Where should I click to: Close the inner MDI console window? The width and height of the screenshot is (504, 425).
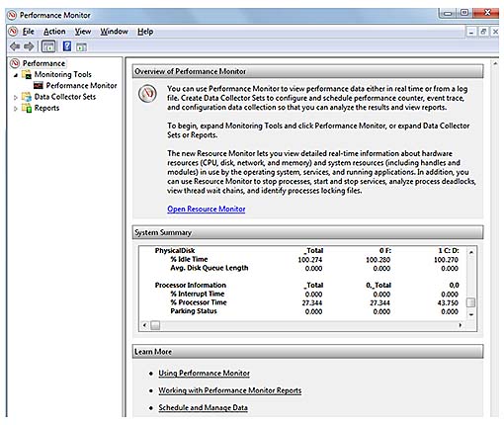495,32
